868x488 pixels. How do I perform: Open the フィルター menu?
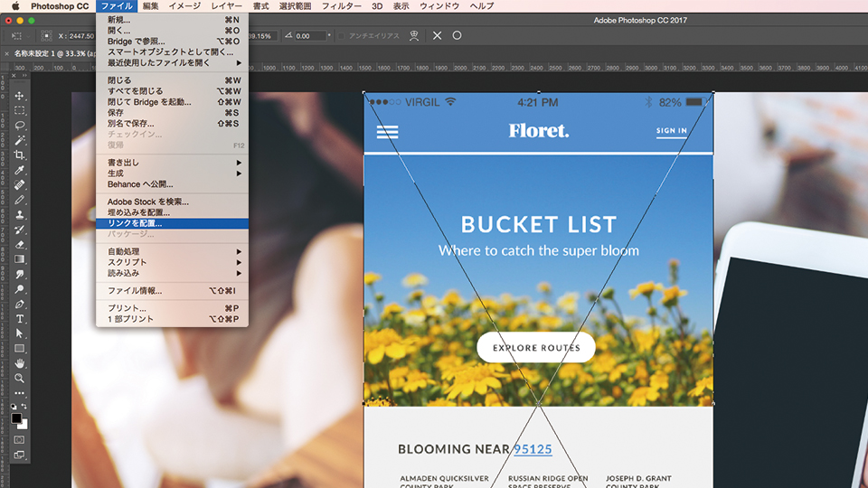point(342,6)
